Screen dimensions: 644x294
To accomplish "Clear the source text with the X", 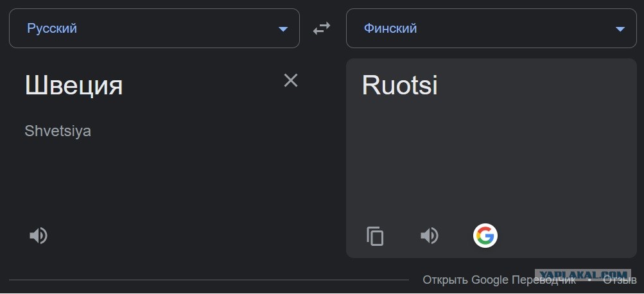I will [291, 80].
